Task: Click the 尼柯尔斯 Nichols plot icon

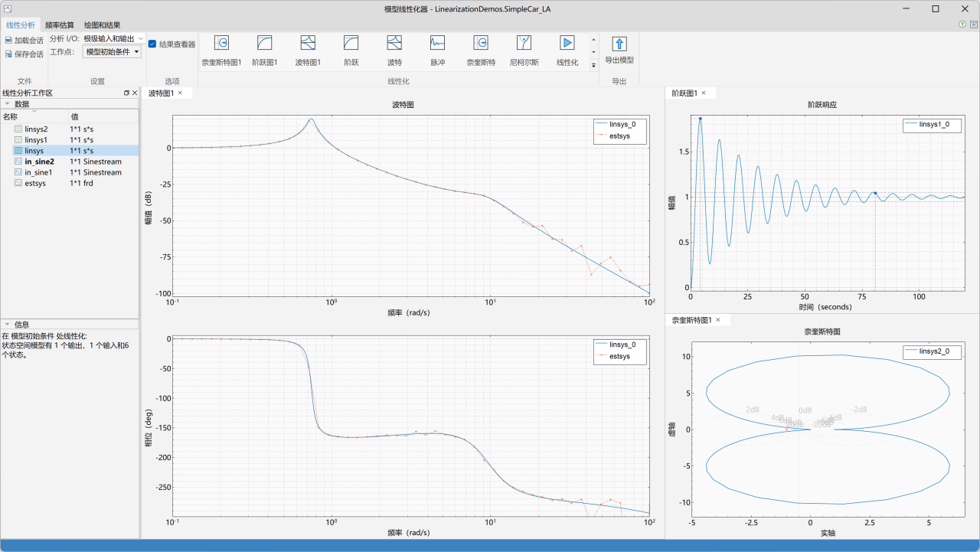Action: (x=524, y=44)
